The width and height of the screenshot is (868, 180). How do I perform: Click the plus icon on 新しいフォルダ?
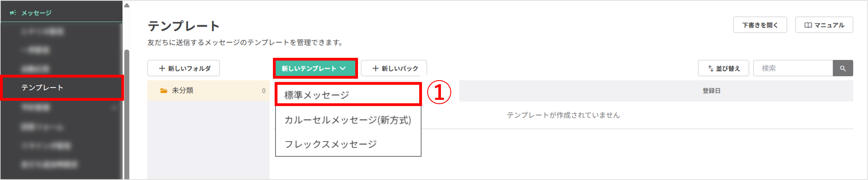162,68
